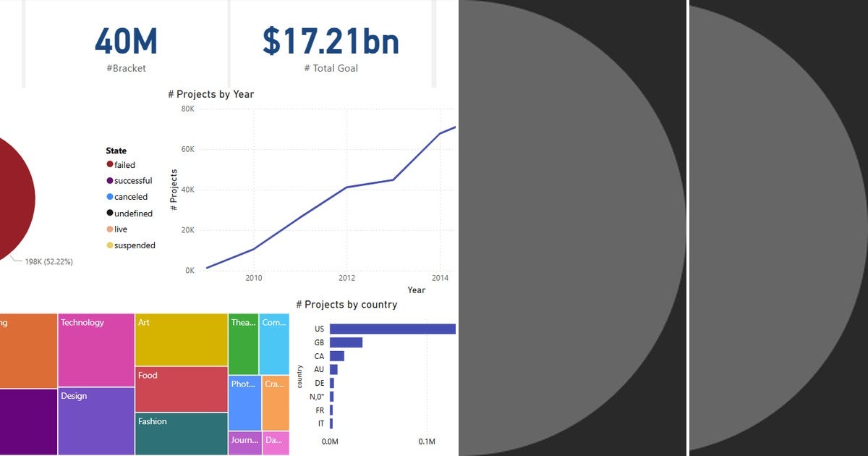The image size is (868, 456).
Task: Select 'live' from the State legend
Action: (x=121, y=229)
